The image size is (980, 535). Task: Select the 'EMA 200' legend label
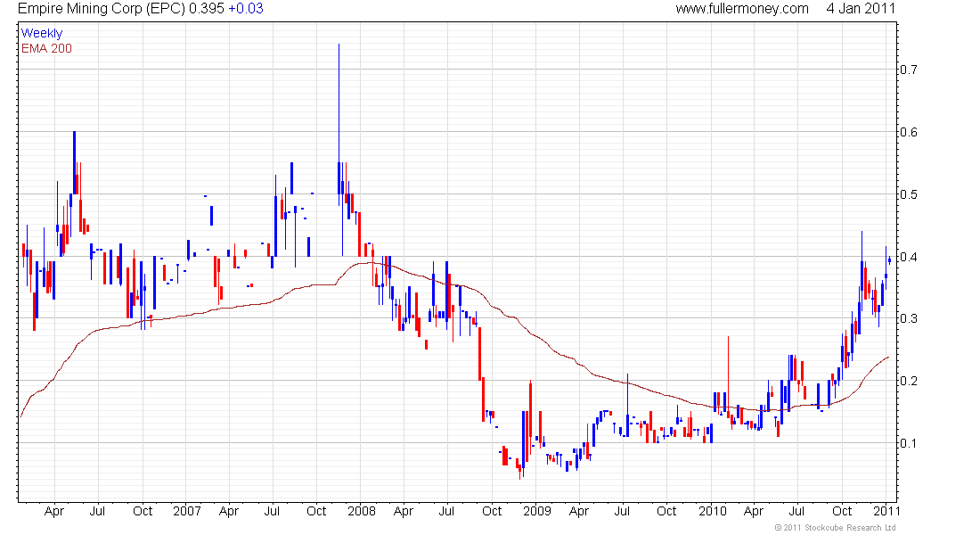(x=46, y=48)
